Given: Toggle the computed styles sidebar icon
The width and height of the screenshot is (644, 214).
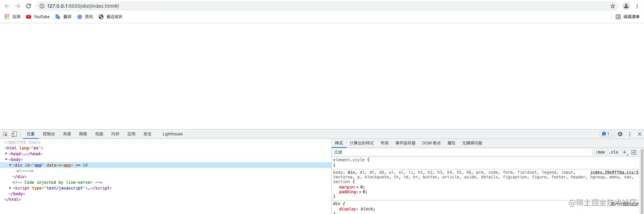Looking at the screenshot, I should click(x=634, y=152).
